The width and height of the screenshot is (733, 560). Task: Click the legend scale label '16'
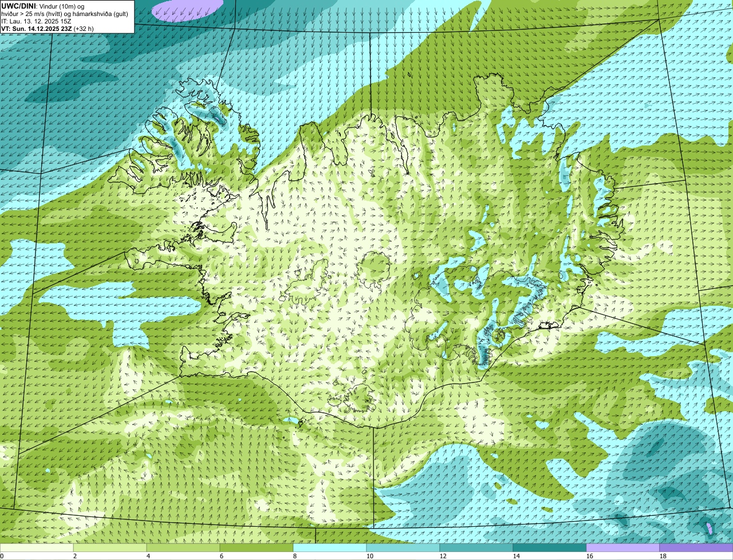pyautogui.click(x=590, y=556)
